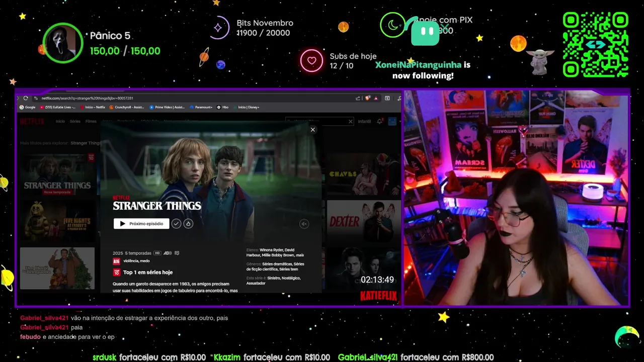This screenshot has width=644, height=362.
Task: Open Brave shield icon
Action: click(367, 98)
